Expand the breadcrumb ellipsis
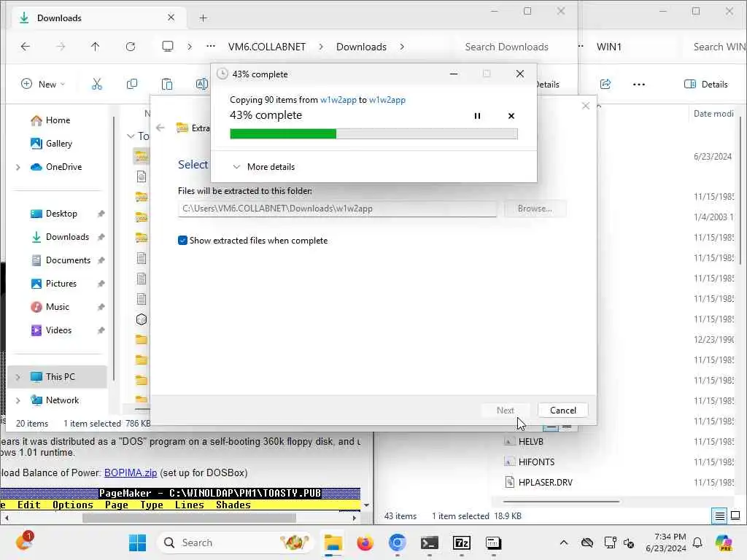The height and width of the screenshot is (560, 747). point(211,47)
